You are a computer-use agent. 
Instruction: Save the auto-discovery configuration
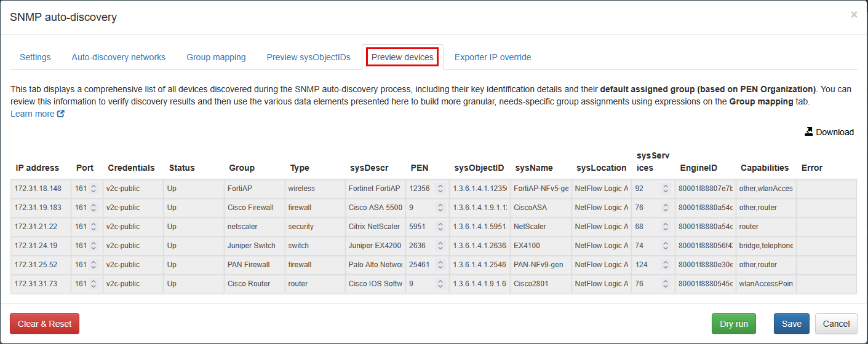click(x=791, y=324)
